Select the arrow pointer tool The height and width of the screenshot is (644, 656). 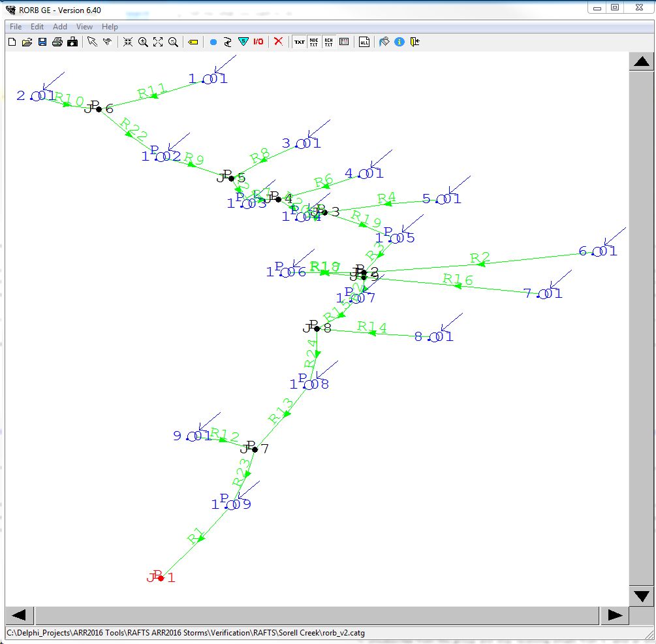[92, 42]
